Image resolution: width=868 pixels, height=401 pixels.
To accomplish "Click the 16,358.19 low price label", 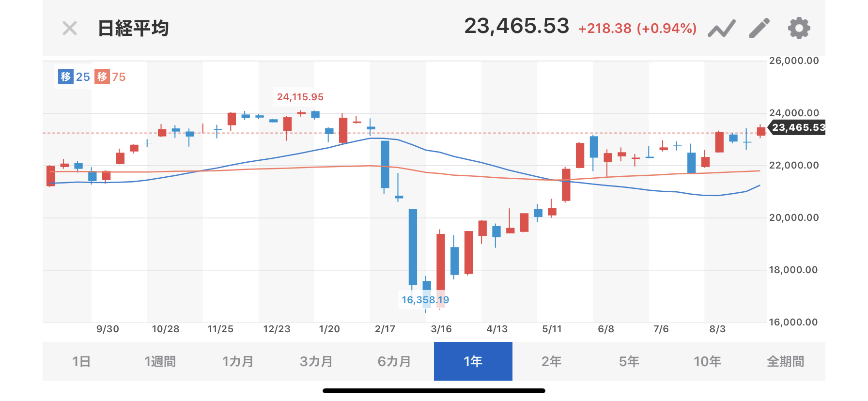I will [425, 300].
